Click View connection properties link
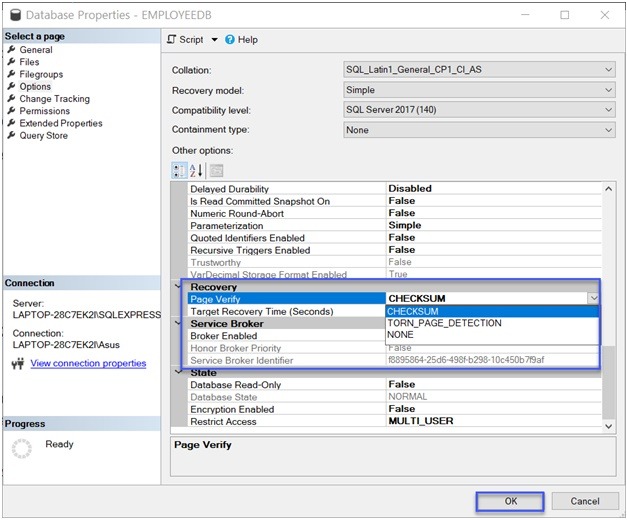The height and width of the screenshot is (520, 627). [88, 363]
